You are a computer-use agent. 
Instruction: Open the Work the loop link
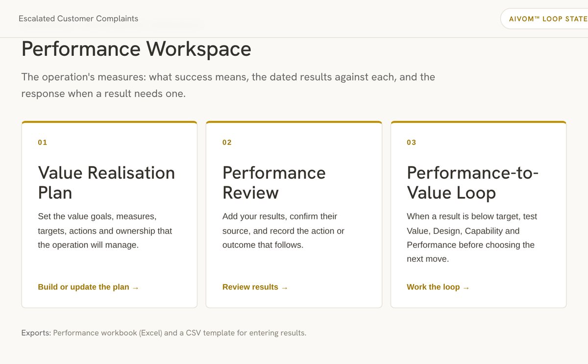click(x=438, y=287)
